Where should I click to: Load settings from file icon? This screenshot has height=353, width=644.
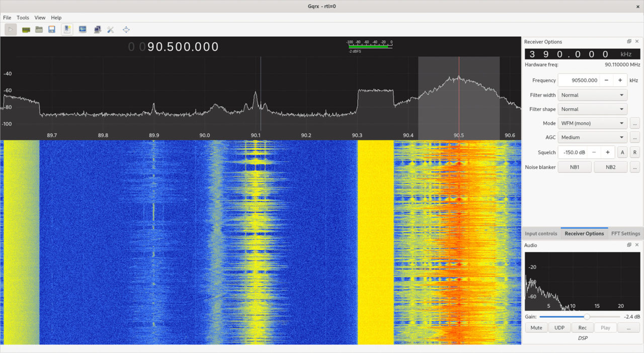(x=39, y=29)
